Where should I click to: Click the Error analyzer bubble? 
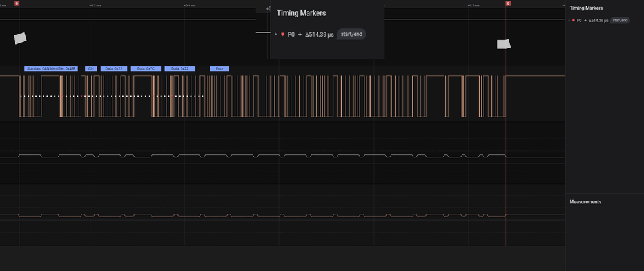[x=219, y=68]
